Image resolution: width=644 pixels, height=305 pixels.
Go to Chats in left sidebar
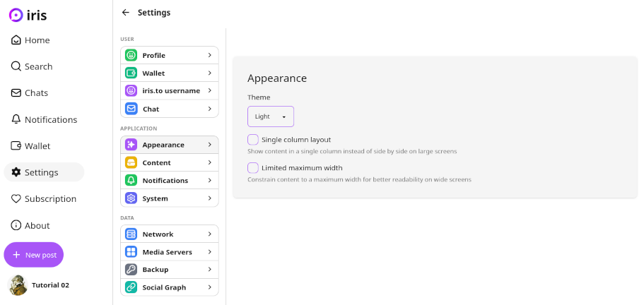point(30,92)
